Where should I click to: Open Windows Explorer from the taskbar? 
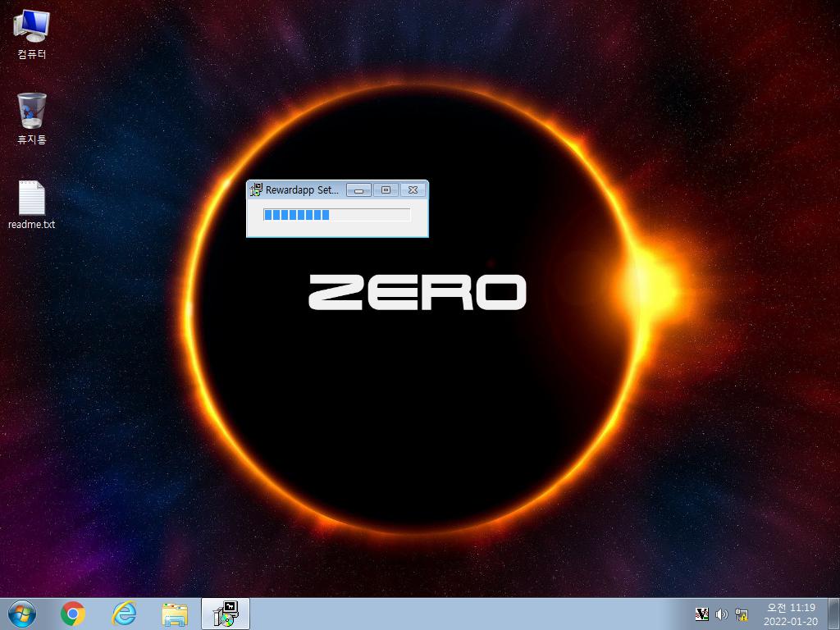[175, 614]
